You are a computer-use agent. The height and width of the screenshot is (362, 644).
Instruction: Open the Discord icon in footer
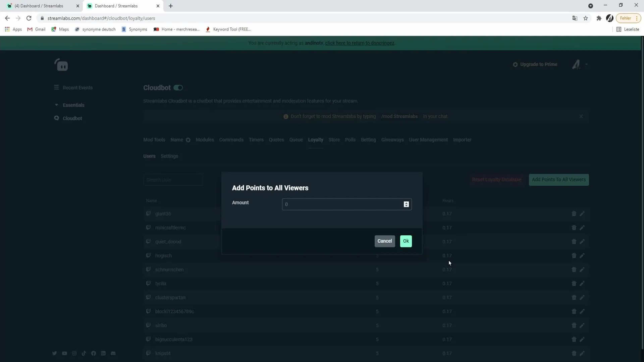click(x=113, y=353)
